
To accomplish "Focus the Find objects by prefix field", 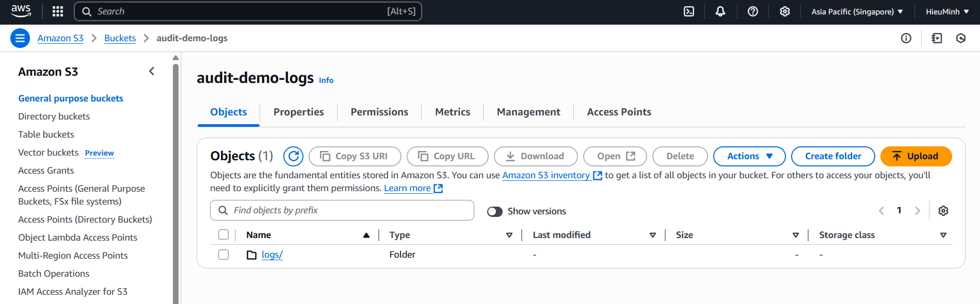I will [x=342, y=210].
